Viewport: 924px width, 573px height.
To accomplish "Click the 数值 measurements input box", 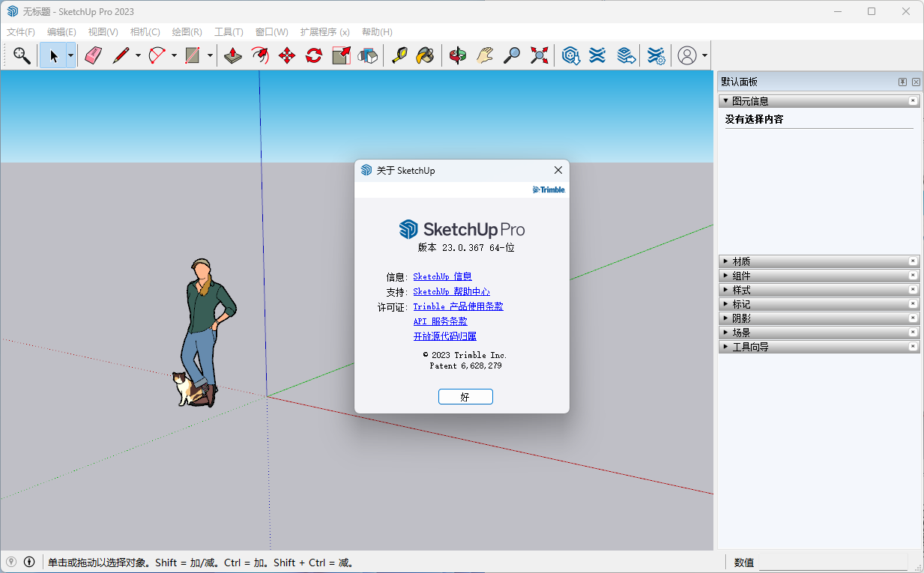I will point(833,563).
